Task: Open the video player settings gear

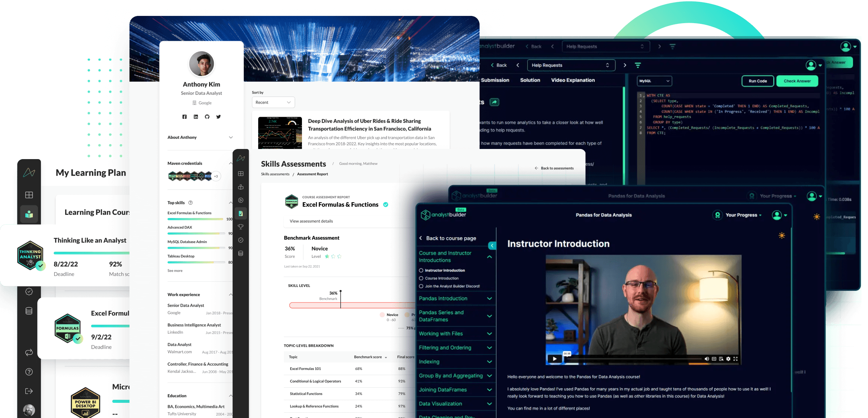Action: pos(728,359)
